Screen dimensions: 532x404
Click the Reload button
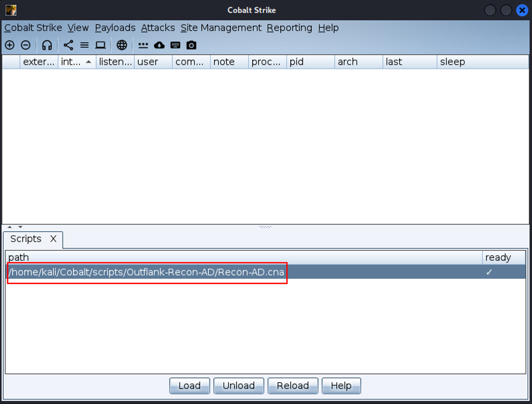[293, 386]
